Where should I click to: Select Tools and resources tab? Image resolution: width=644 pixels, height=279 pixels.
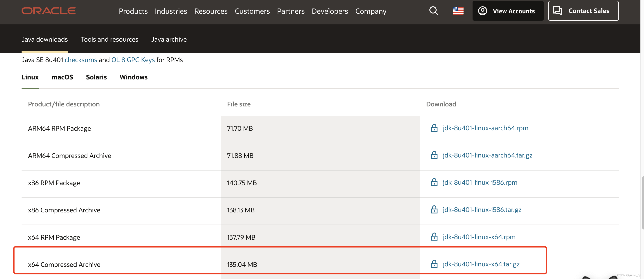click(109, 39)
